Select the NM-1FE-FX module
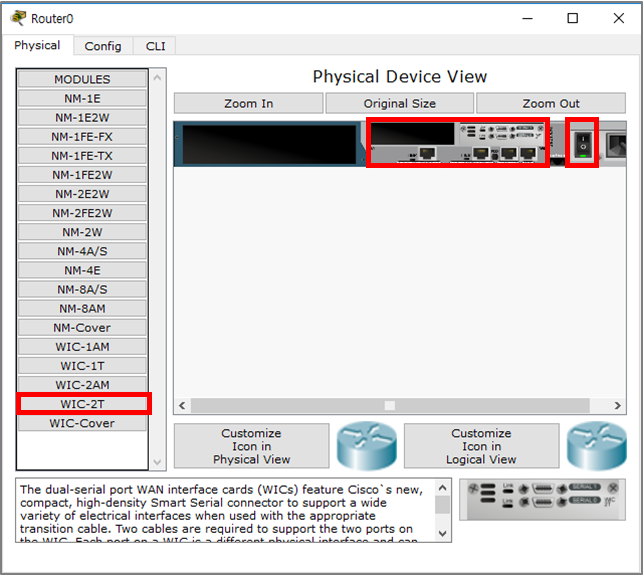The height and width of the screenshot is (576, 643). point(82,137)
